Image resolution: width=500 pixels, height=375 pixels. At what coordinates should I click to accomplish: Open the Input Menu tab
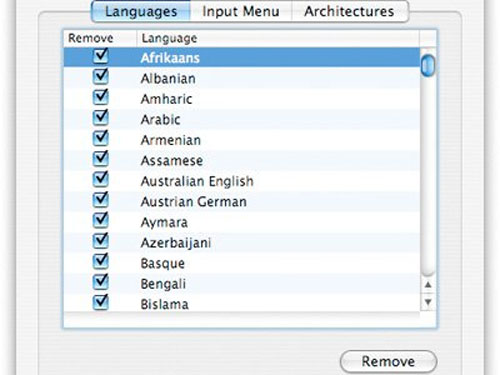(241, 12)
